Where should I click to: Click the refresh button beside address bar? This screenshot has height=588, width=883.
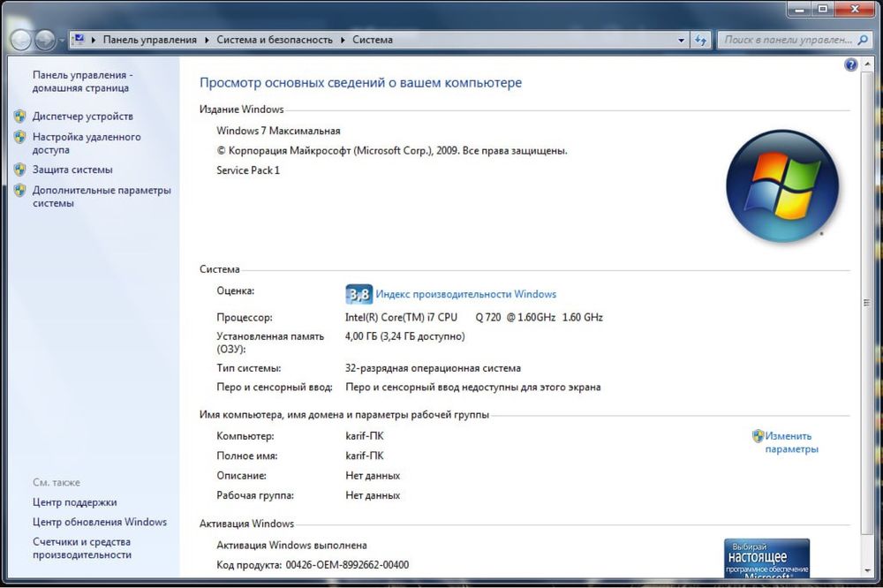(700, 40)
